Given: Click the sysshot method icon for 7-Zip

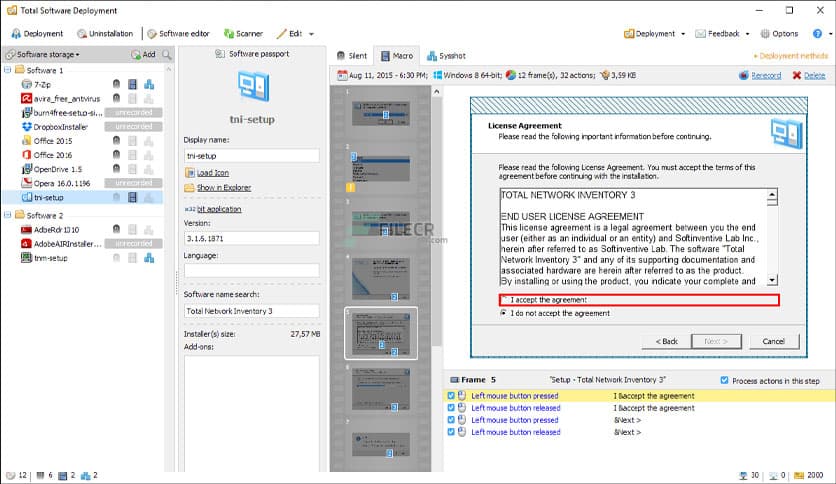Looking at the screenshot, I should [x=149, y=84].
